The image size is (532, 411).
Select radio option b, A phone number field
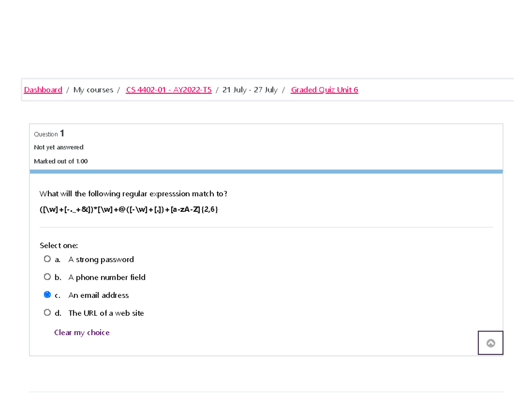[x=47, y=277]
